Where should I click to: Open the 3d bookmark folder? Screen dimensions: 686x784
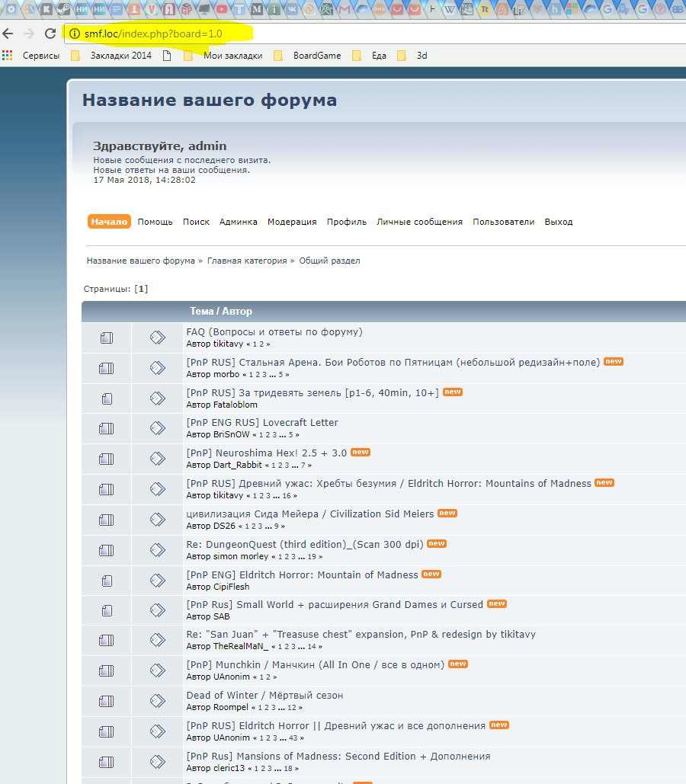coord(412,56)
